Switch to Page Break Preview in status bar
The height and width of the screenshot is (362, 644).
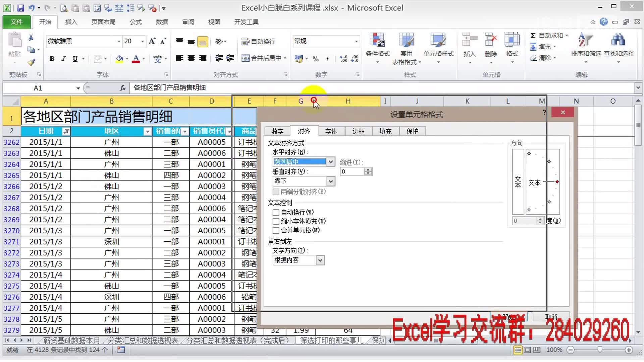pyautogui.click(x=537, y=350)
